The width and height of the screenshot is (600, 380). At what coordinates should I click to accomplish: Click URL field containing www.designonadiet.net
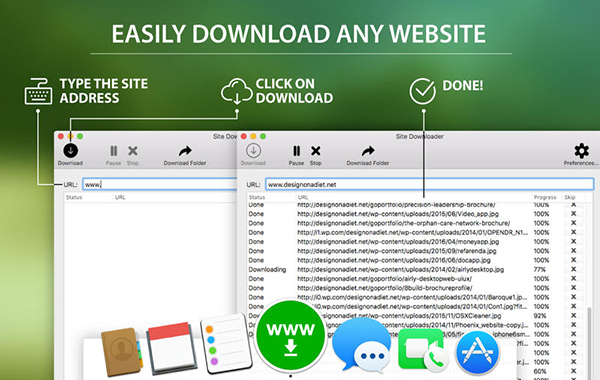429,184
